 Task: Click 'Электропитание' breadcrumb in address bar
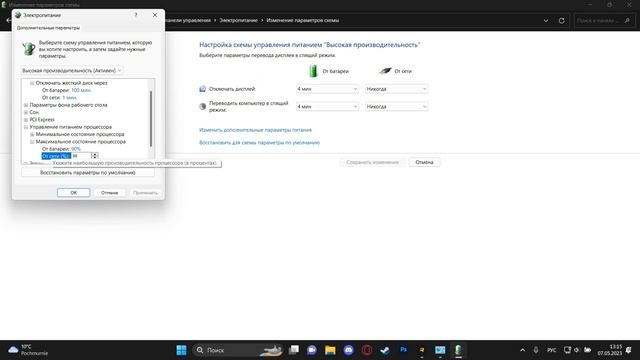click(x=238, y=20)
